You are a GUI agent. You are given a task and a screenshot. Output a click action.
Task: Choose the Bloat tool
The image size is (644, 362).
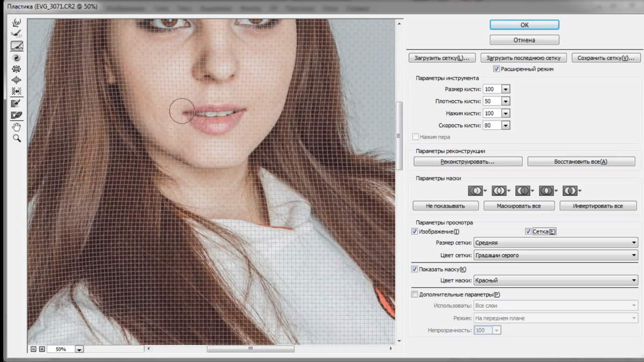[17, 80]
